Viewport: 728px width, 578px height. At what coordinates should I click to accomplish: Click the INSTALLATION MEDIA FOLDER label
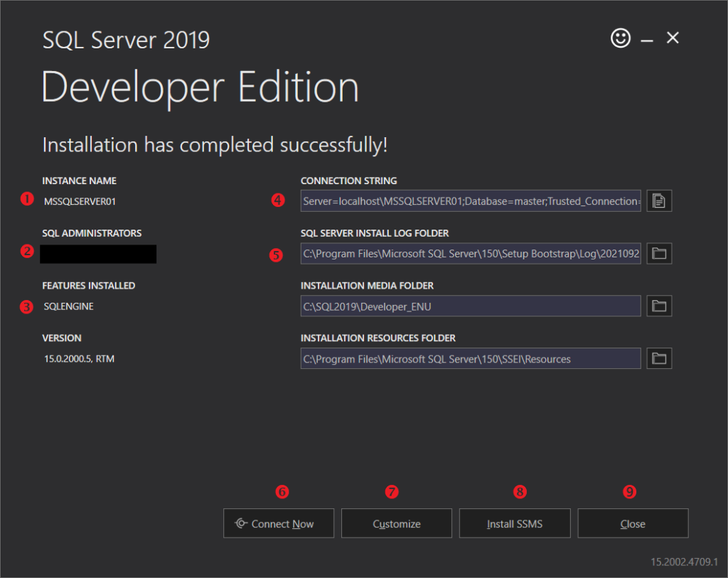[x=368, y=286]
